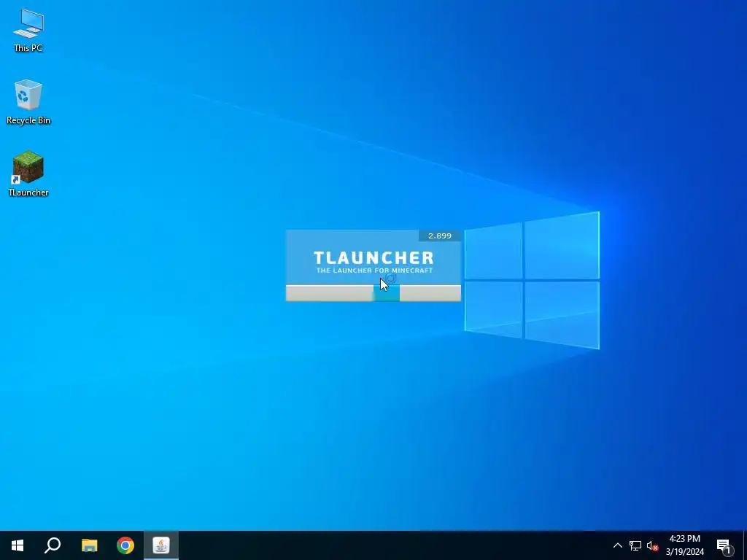Screen dimensions: 747x560
Task: Click the TLauncher splash loading bar
Action: tap(373, 293)
